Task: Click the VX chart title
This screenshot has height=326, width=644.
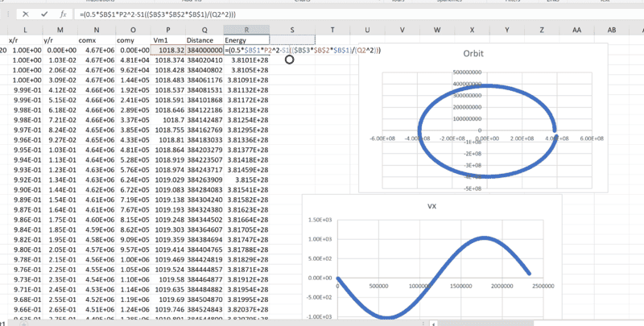Action: pyautogui.click(x=431, y=207)
